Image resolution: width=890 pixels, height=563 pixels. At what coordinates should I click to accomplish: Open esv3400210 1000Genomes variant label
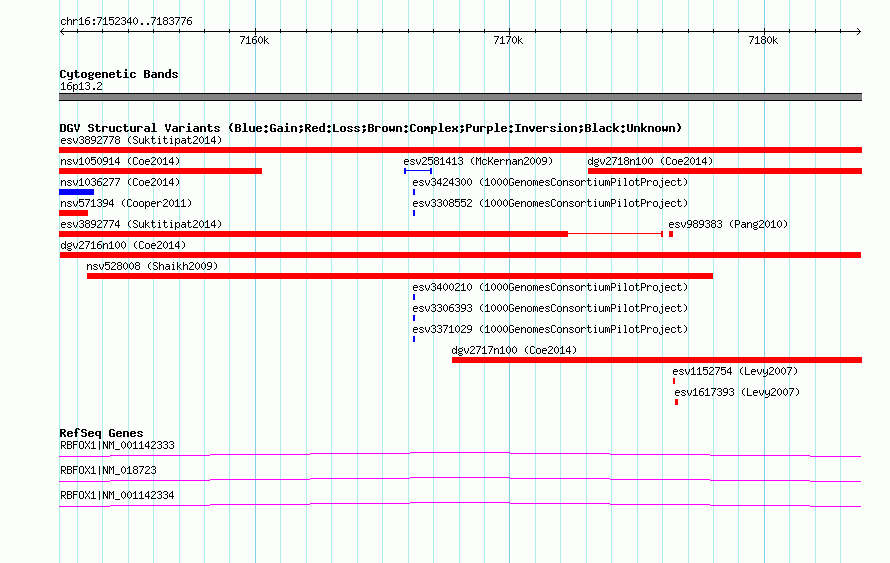(550, 287)
